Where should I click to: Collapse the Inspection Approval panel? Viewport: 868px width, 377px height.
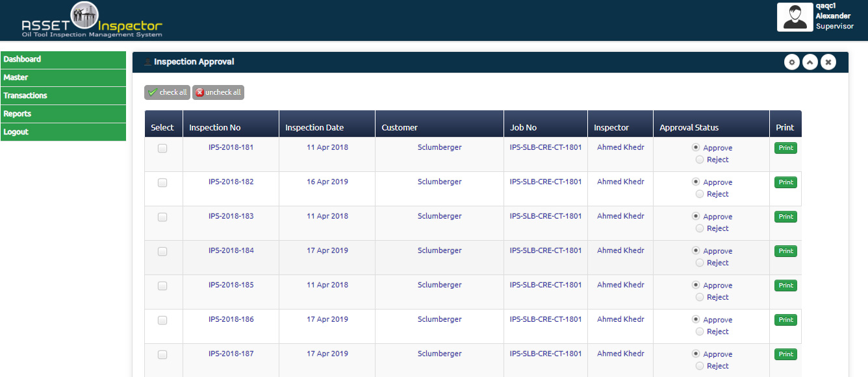coord(810,62)
